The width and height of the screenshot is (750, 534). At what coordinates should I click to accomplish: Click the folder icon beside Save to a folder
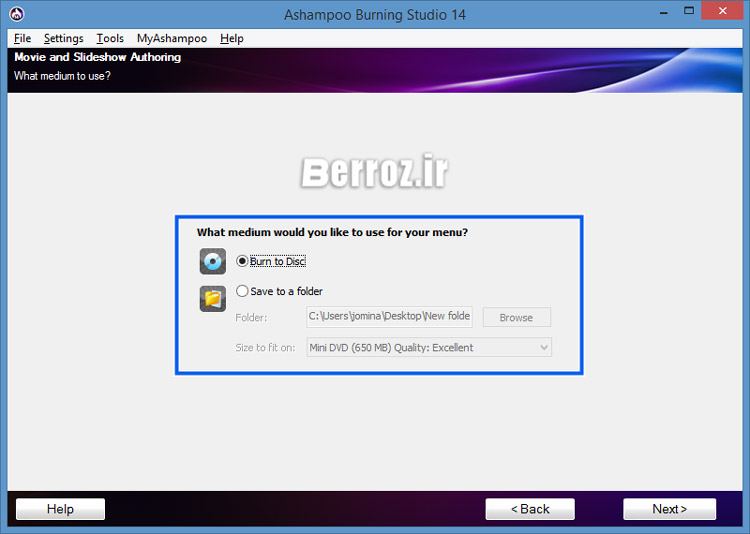tap(213, 299)
